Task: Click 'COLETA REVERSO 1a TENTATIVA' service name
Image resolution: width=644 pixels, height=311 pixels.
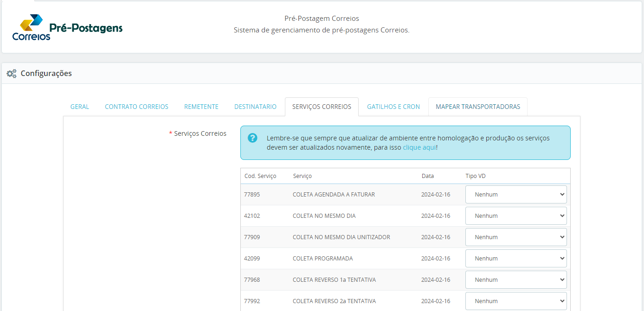Action: 334,280
